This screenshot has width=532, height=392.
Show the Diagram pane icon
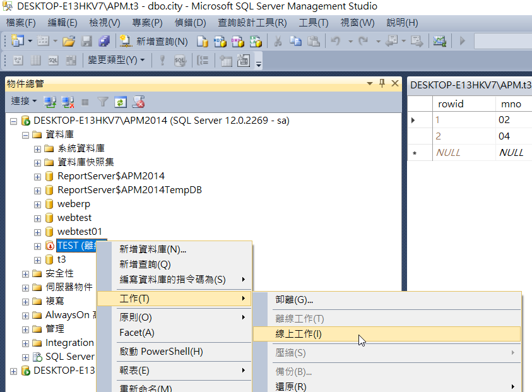[18, 61]
